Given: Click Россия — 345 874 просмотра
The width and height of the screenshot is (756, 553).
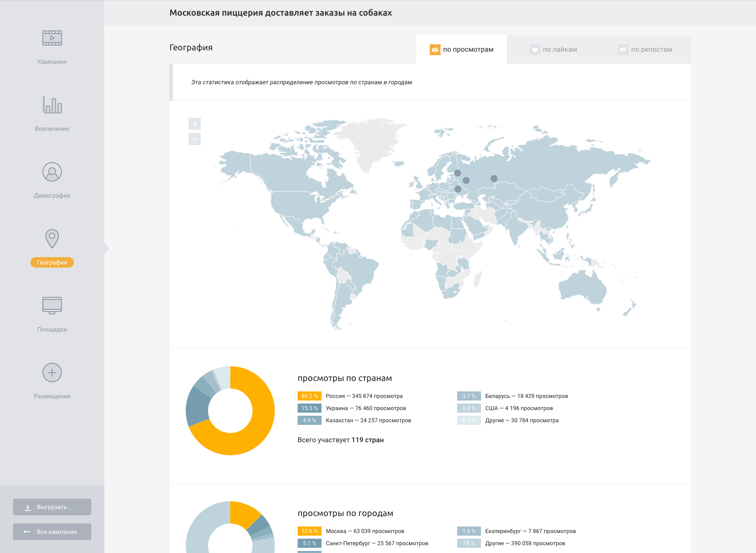Looking at the screenshot, I should (x=364, y=396).
